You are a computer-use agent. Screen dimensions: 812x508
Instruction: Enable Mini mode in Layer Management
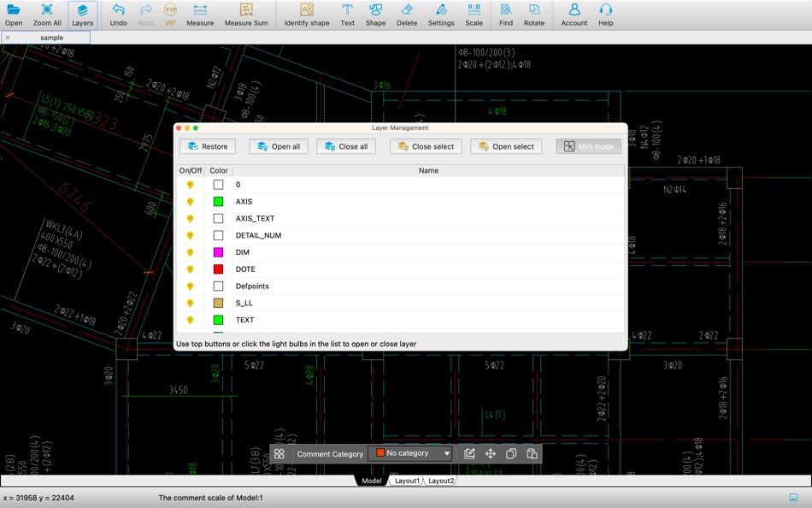click(x=589, y=146)
